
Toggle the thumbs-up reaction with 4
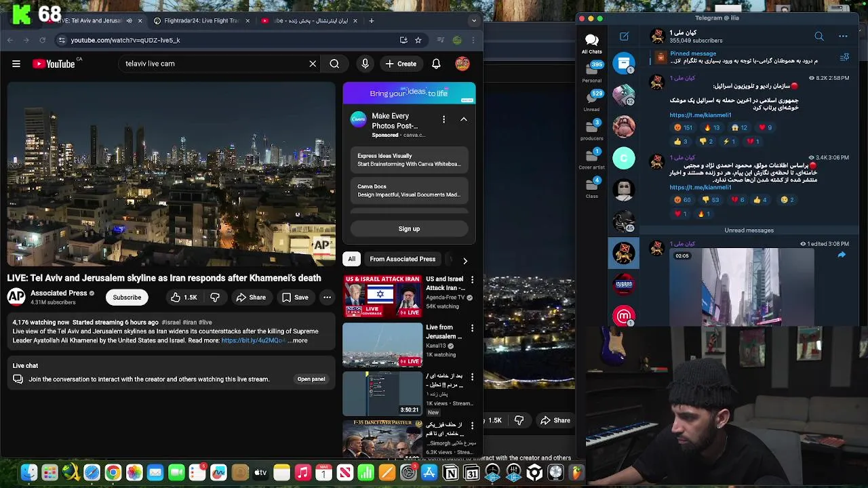tap(759, 200)
